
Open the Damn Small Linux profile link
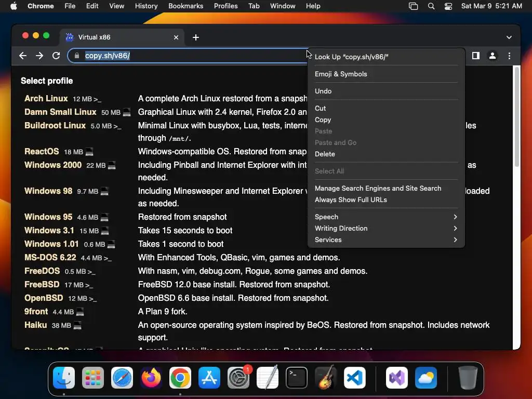pyautogui.click(x=60, y=112)
